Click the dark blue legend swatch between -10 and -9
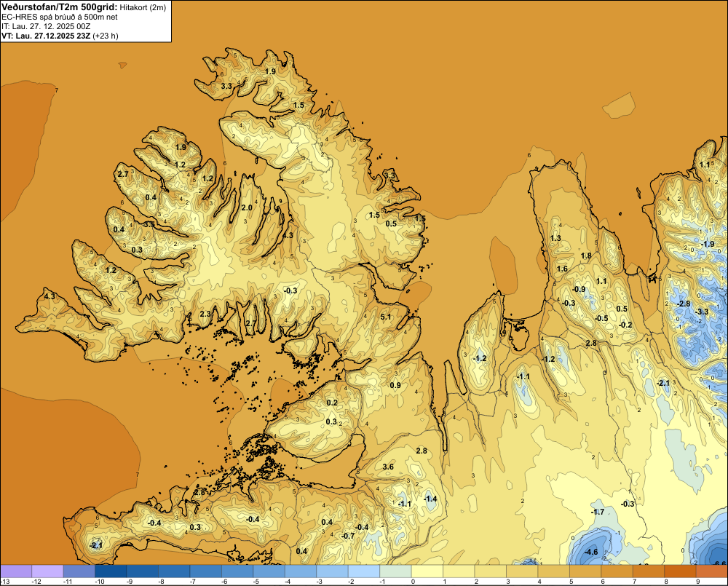Screen dimensions: 728x586 click(x=111, y=571)
